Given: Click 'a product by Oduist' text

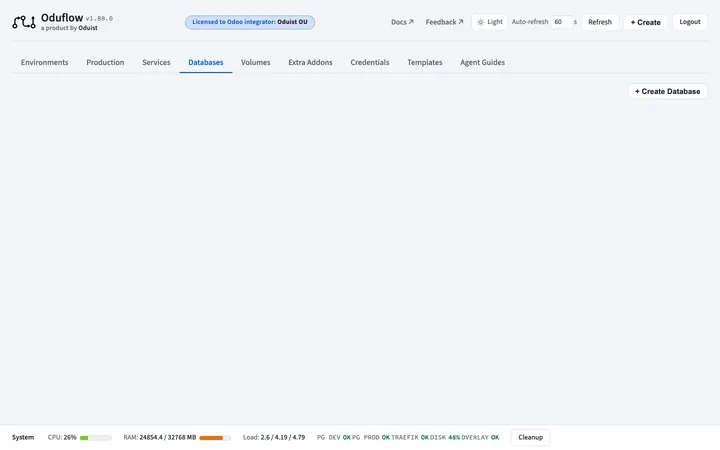Looking at the screenshot, I should 69,28.
